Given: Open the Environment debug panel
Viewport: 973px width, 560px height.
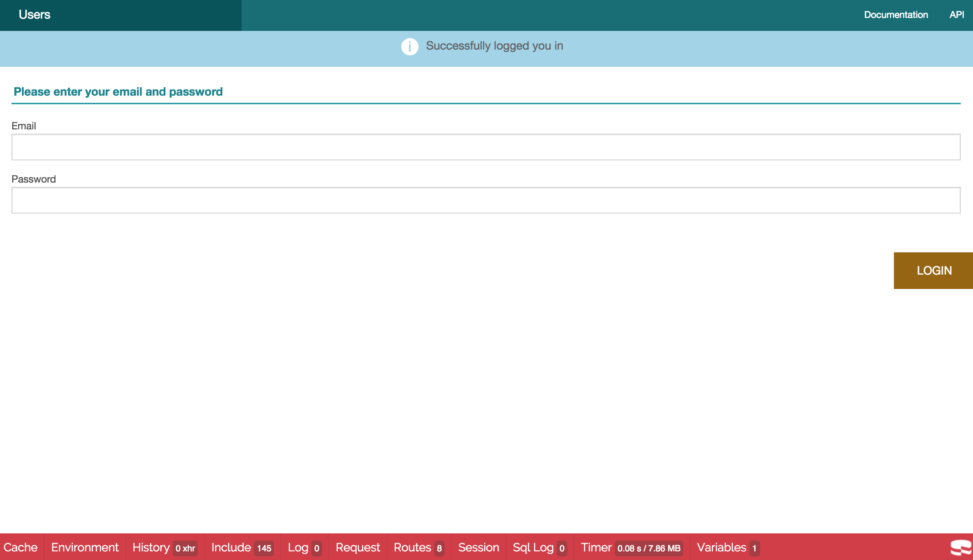Looking at the screenshot, I should (85, 547).
